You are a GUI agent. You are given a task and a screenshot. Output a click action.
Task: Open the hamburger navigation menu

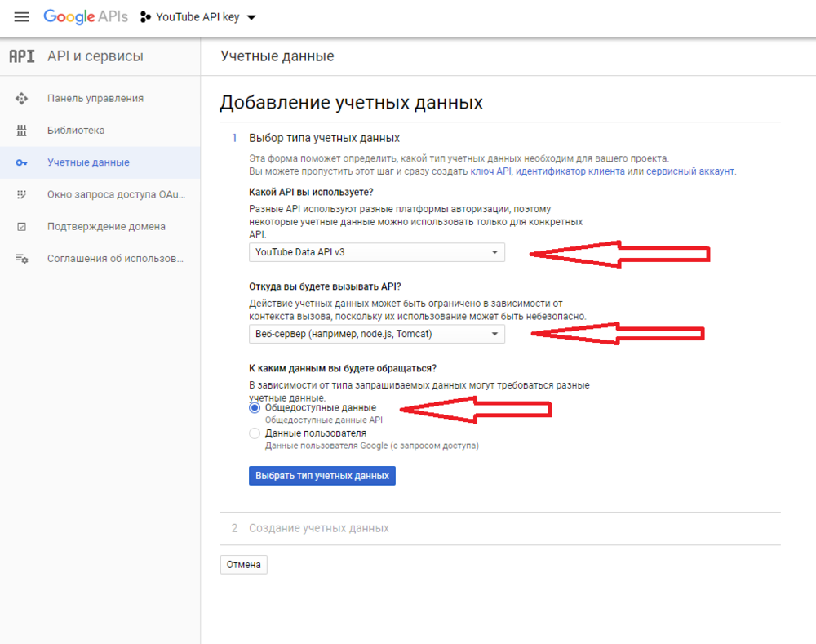coord(21,17)
